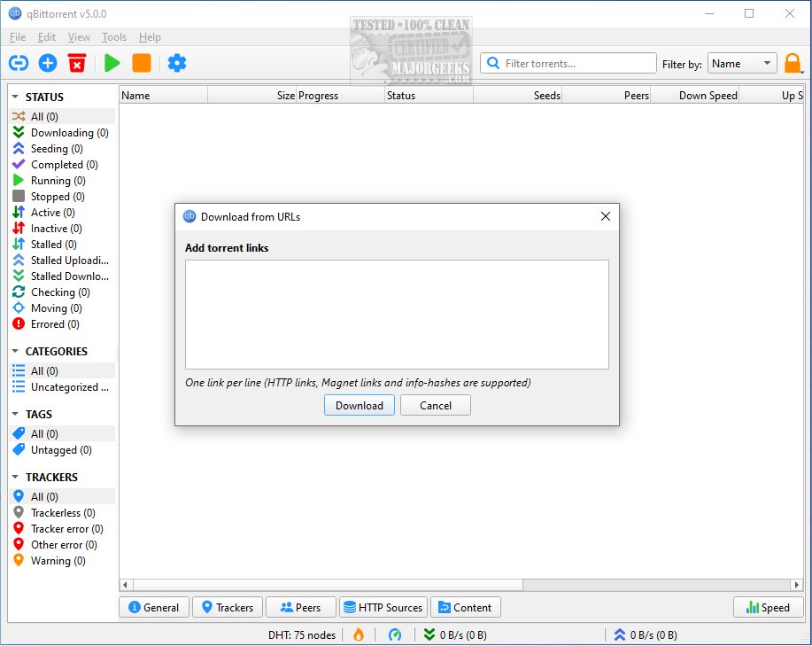Sort by the Name column header
Image resolution: width=812 pixels, height=646 pixels.
[x=164, y=96]
